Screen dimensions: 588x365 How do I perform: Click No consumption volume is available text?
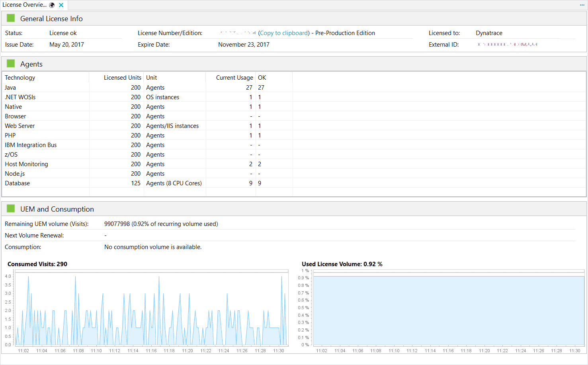point(153,247)
